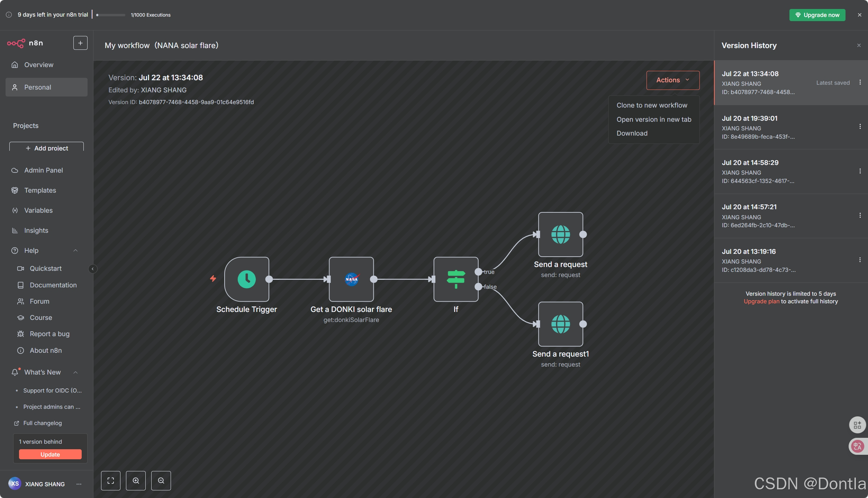Open Templates
Viewport: 868px width, 498px height.
coord(46,190)
